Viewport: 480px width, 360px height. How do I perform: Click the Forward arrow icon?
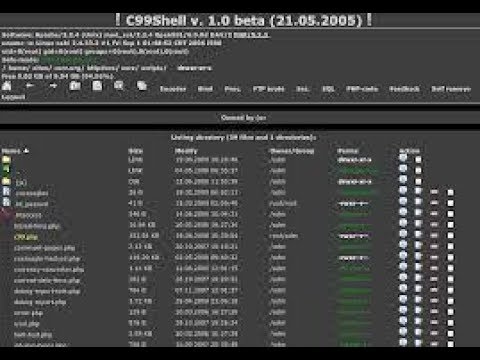click(53, 86)
